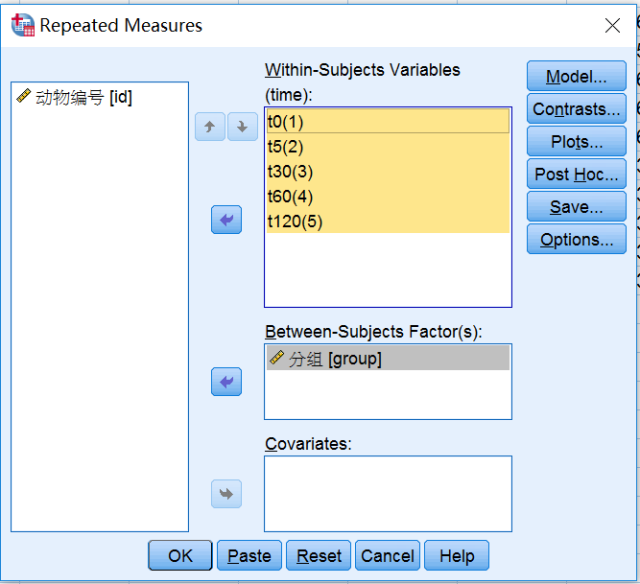
Task: Open the Post Hoc... dialog
Action: tap(576, 174)
